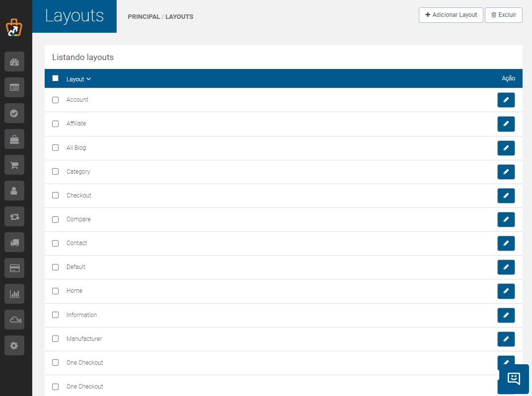
Task: Open the chat support widget
Action: point(514,379)
